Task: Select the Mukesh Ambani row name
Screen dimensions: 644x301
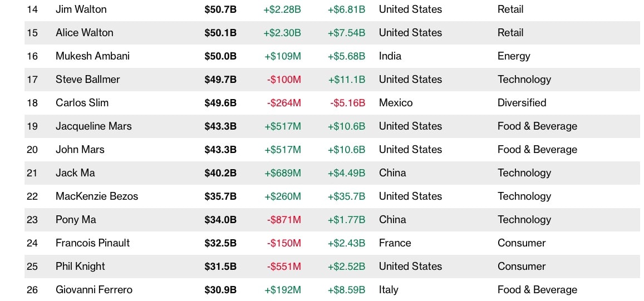Action: 92,56
